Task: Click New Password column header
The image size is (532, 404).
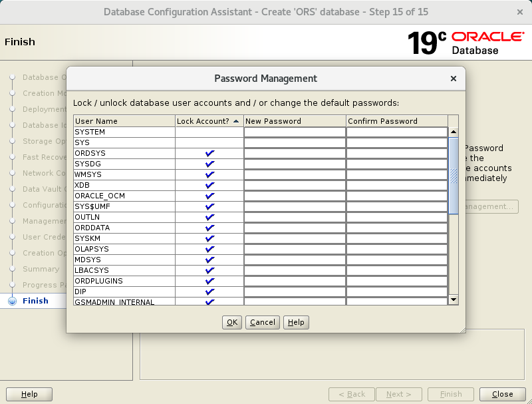Action: pyautogui.click(x=295, y=121)
